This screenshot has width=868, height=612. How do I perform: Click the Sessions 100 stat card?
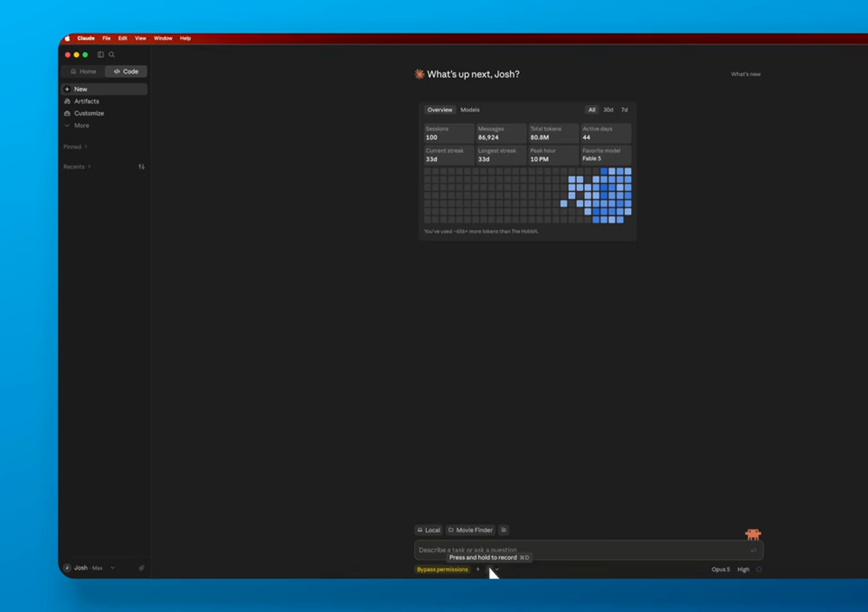click(x=448, y=133)
